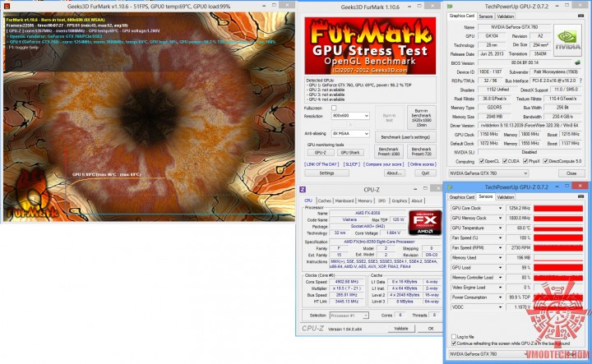Screen dimensions: 592x364
Task: Click the FurMark burn-in window title icon
Action: pyautogui.click(x=7, y=7)
